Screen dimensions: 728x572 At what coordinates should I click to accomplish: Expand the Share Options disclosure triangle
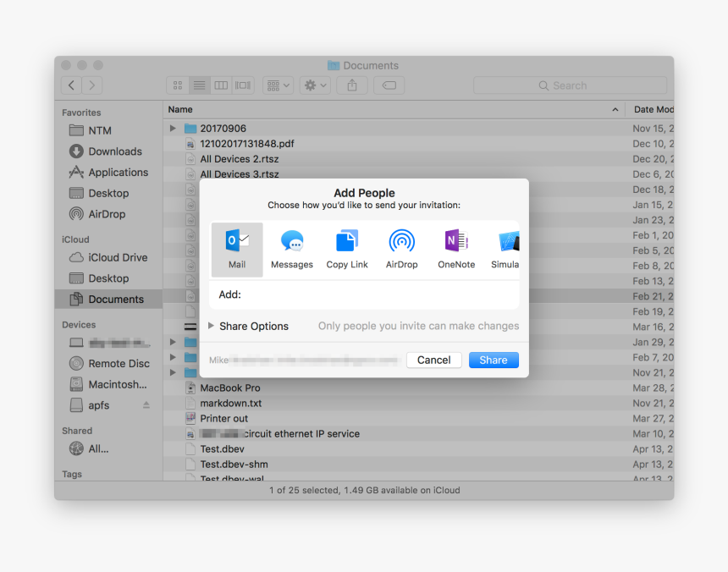212,326
